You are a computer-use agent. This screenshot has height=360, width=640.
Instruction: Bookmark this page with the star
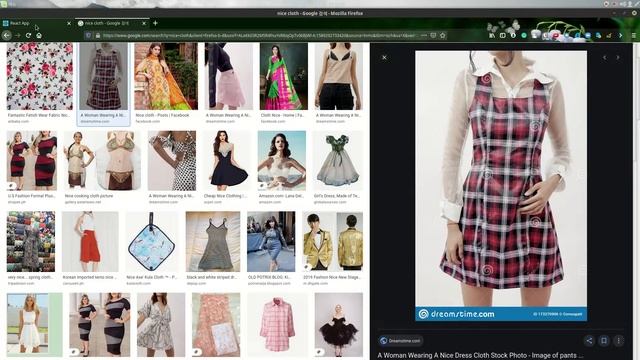click(x=442, y=36)
